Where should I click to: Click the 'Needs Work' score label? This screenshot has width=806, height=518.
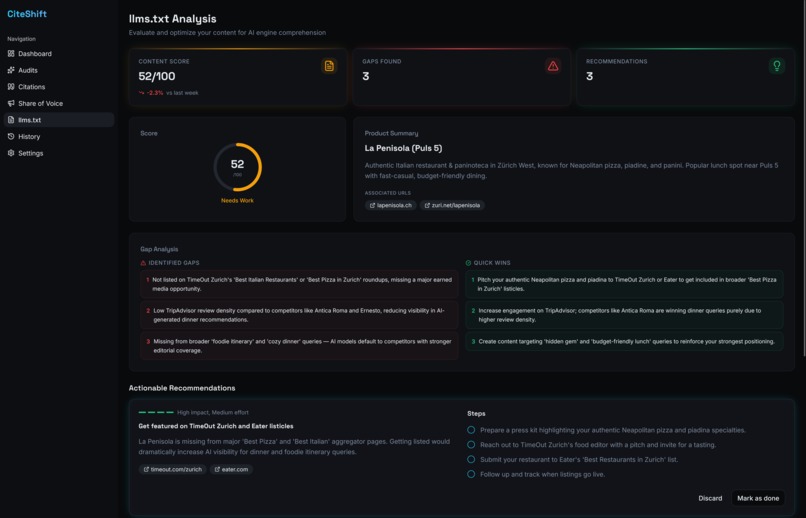237,200
